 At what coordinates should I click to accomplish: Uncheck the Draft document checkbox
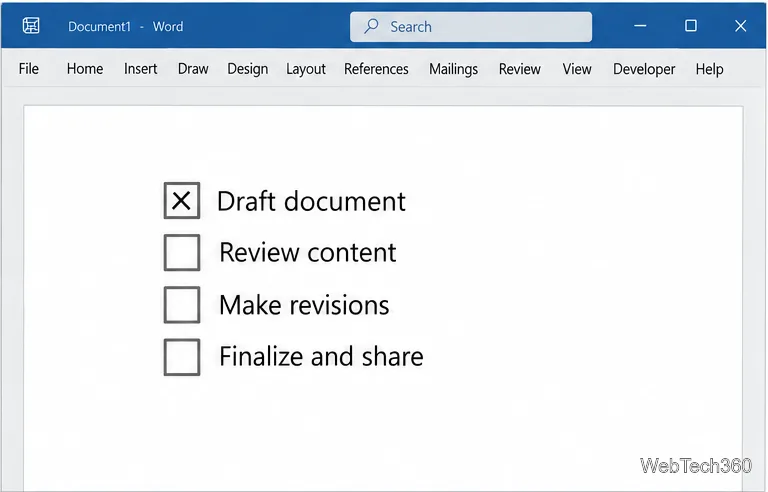click(182, 200)
